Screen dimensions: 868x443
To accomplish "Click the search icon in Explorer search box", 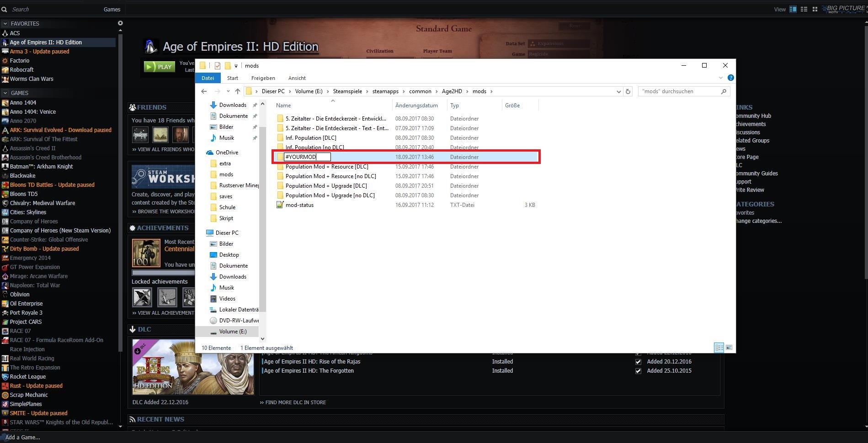I will (x=724, y=91).
